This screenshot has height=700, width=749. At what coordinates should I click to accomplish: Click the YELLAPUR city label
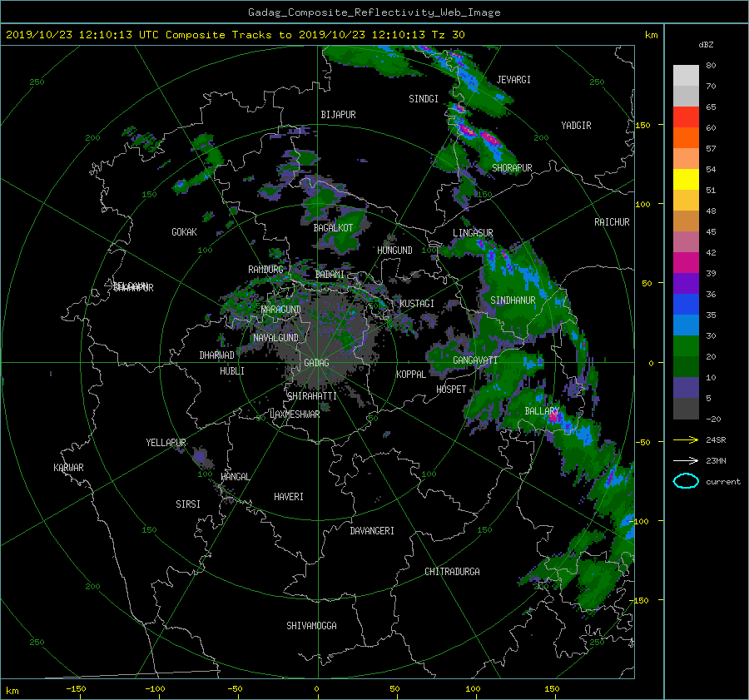pyautogui.click(x=166, y=443)
